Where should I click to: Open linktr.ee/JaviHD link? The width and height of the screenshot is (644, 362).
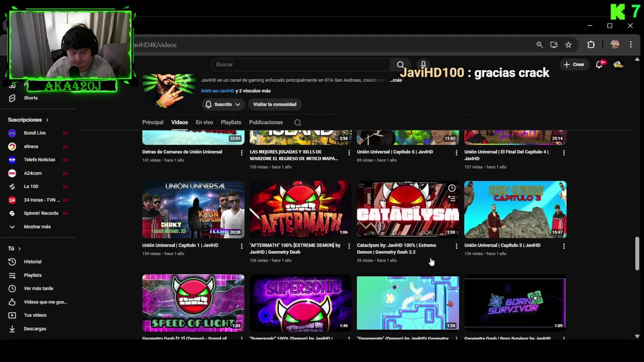(x=217, y=91)
